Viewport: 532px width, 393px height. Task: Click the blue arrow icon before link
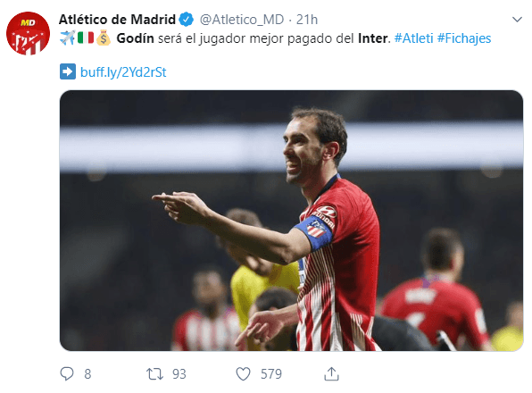(x=68, y=72)
